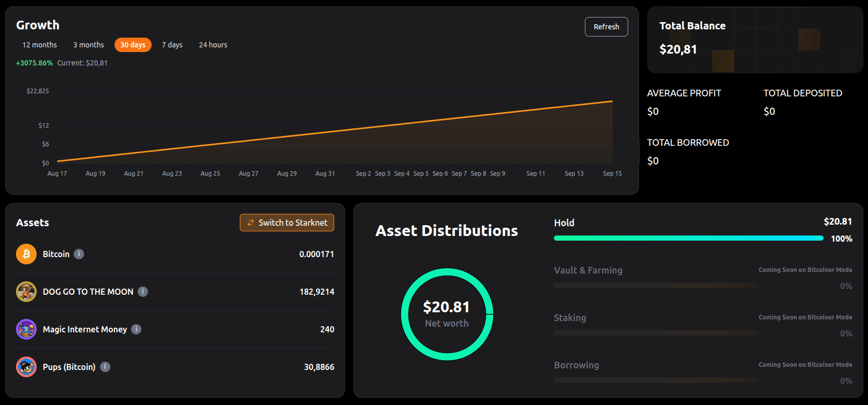Click the Magic Internet Money name

(x=85, y=329)
